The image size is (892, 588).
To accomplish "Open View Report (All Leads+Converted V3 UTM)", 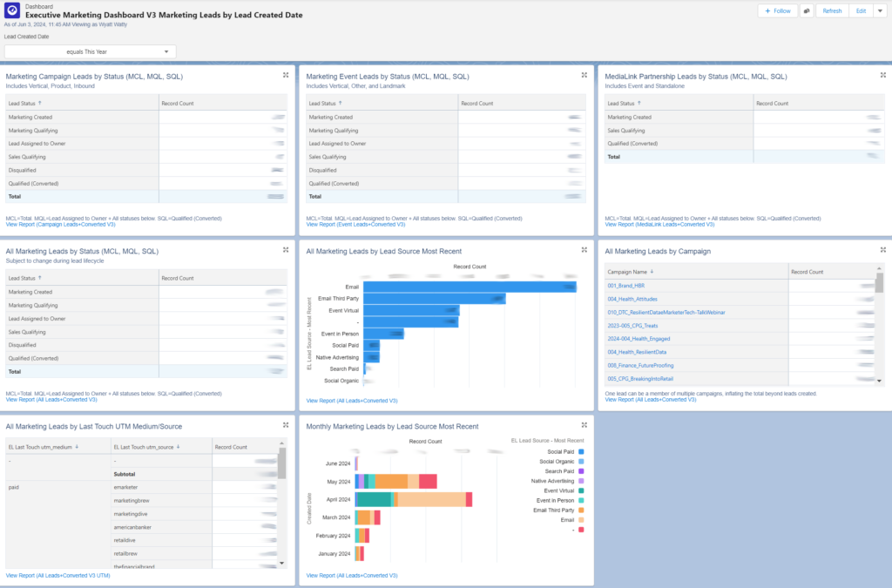I will pos(58,576).
